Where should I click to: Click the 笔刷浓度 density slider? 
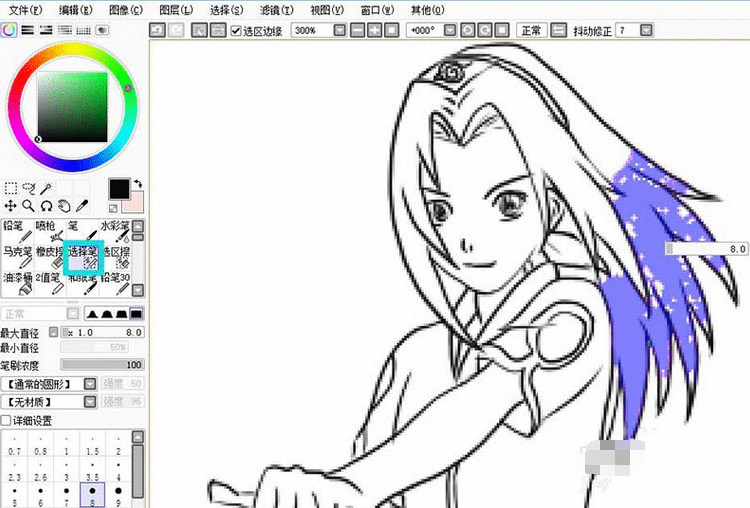pos(102,365)
